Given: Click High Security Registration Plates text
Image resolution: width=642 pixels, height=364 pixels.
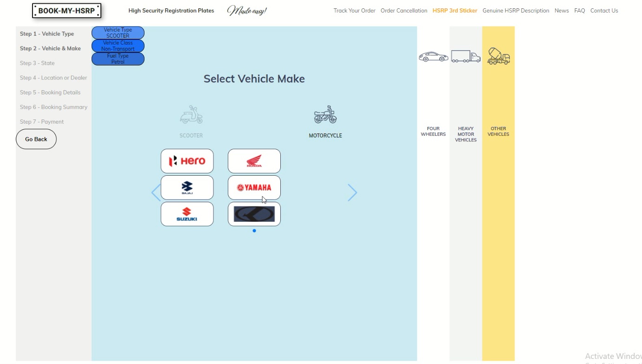Looking at the screenshot, I should click(171, 11).
